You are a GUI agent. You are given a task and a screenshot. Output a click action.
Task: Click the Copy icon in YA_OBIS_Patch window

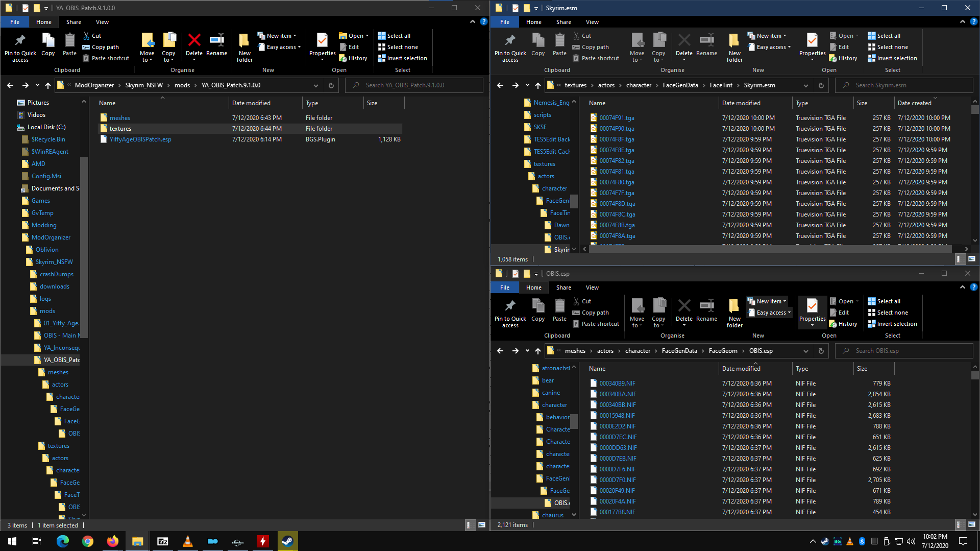(x=48, y=44)
